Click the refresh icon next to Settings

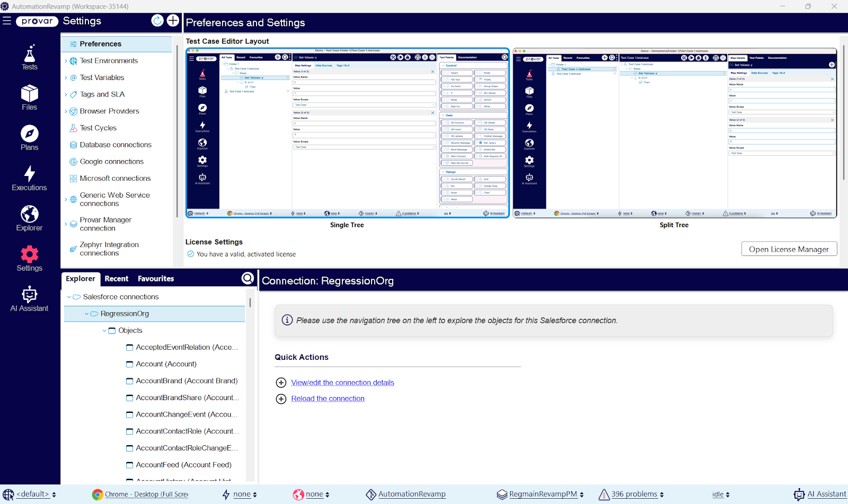pos(157,20)
